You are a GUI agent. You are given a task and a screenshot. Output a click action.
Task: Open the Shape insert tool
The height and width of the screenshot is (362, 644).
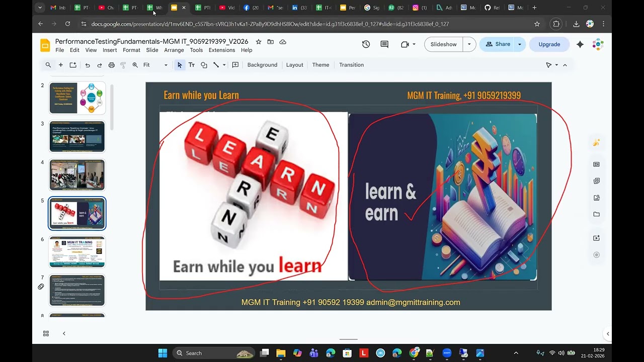pos(204,65)
